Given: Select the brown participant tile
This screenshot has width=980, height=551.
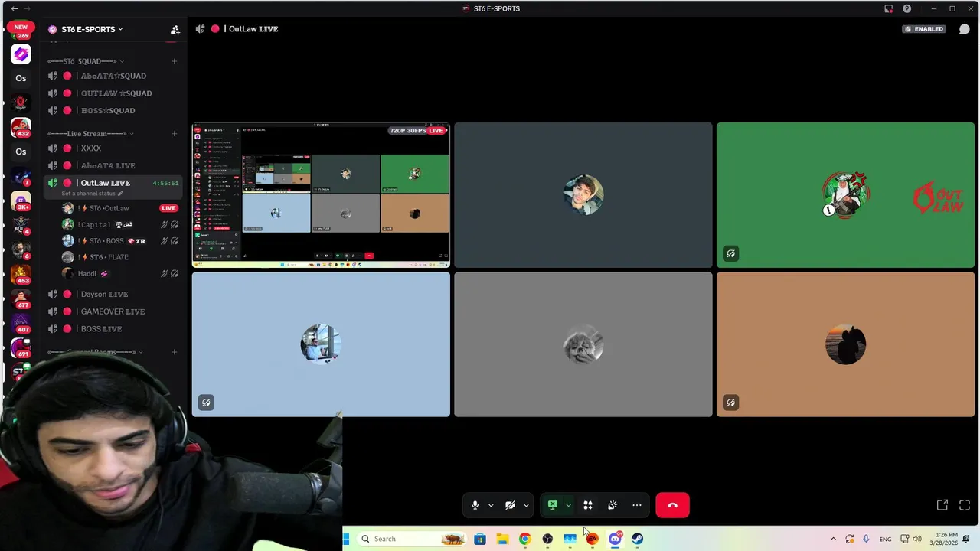Looking at the screenshot, I should tap(845, 344).
